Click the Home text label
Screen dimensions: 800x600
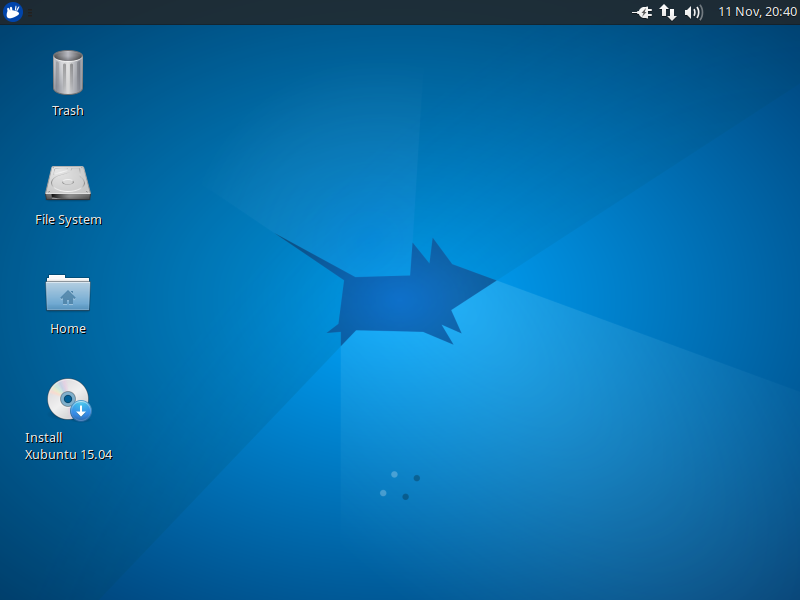pos(68,329)
